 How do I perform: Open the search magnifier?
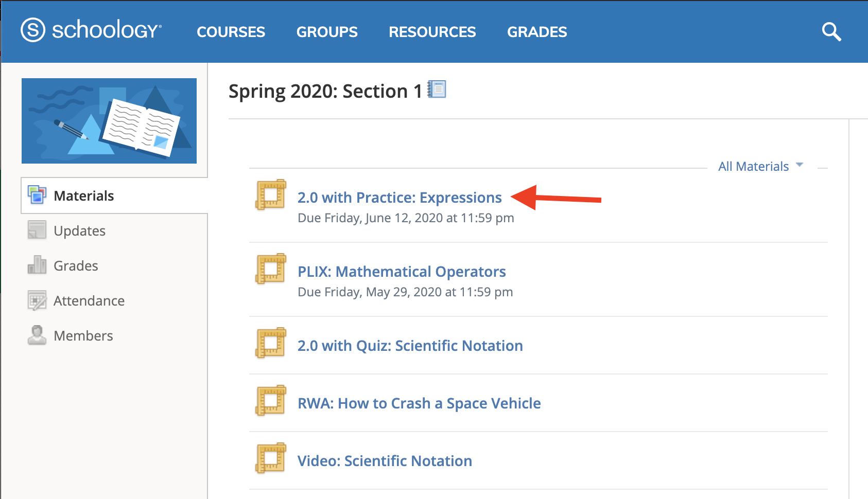(x=831, y=32)
